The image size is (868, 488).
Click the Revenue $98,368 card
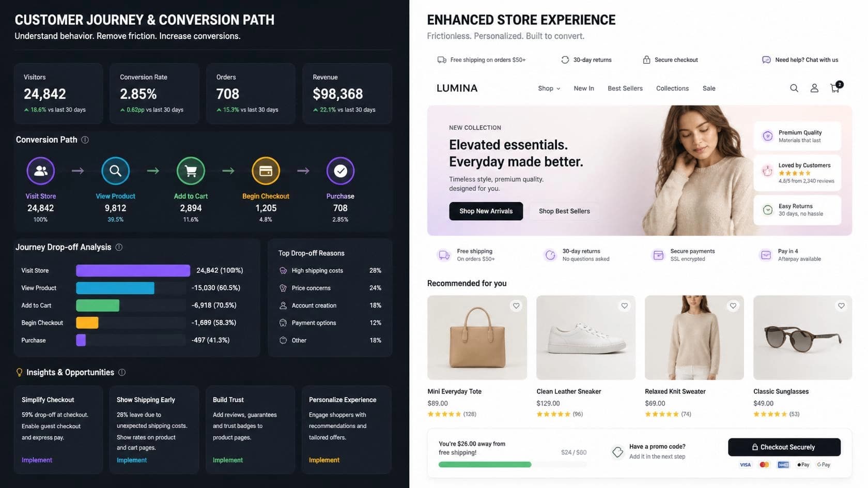coord(347,94)
